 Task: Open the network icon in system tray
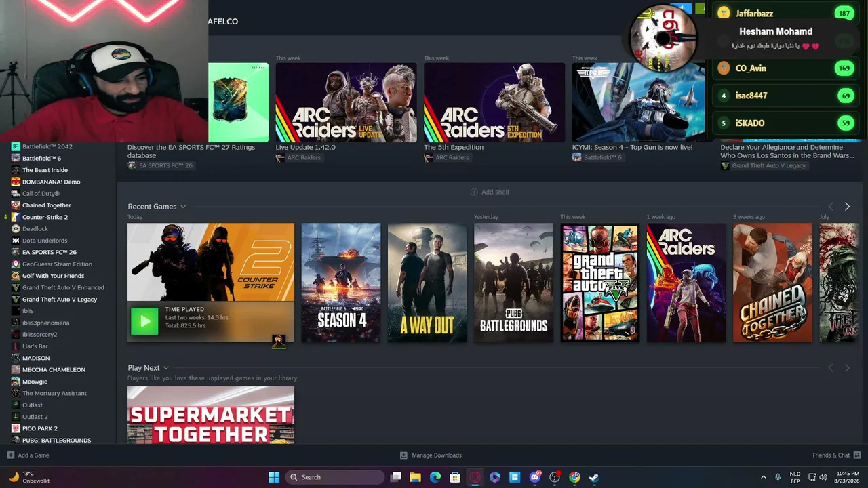pos(812,477)
